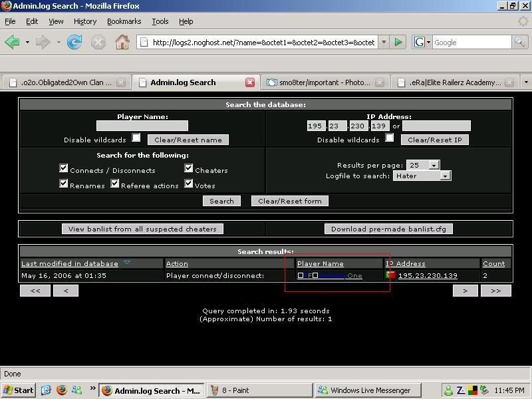The width and height of the screenshot is (532, 399).
Task: Uncheck the Cheaters checkbox
Action: [x=189, y=168]
